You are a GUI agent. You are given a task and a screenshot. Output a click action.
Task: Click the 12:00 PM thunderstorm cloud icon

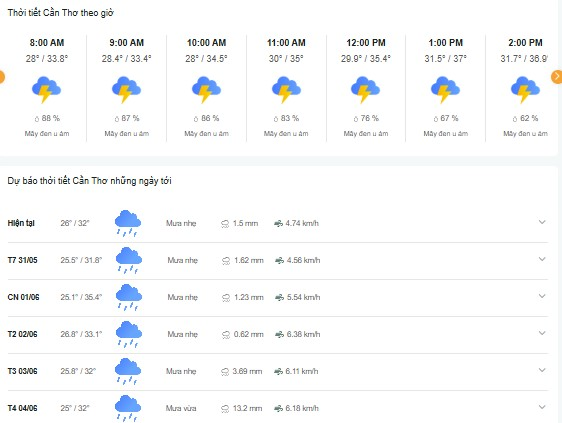coord(365,90)
